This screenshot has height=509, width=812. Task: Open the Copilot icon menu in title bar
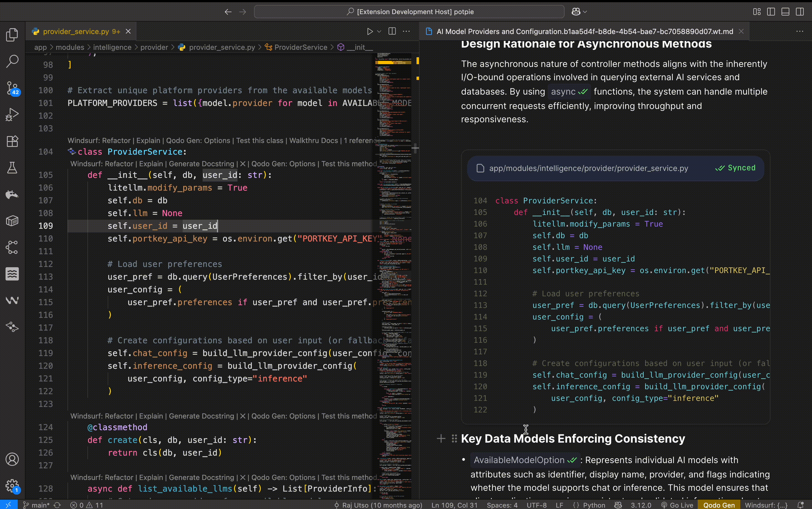pos(579,12)
